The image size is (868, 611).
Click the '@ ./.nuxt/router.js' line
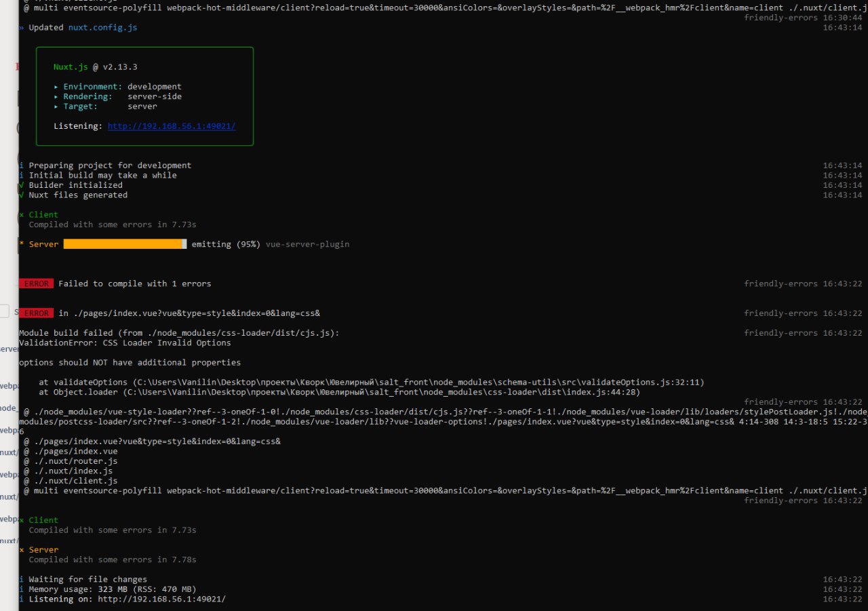[x=71, y=461]
